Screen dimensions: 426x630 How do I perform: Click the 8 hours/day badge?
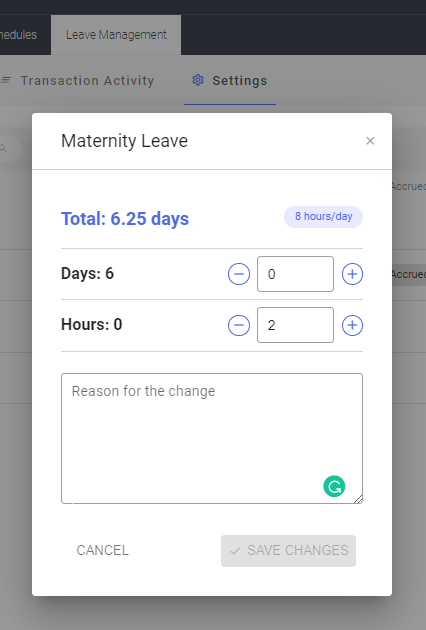324,217
